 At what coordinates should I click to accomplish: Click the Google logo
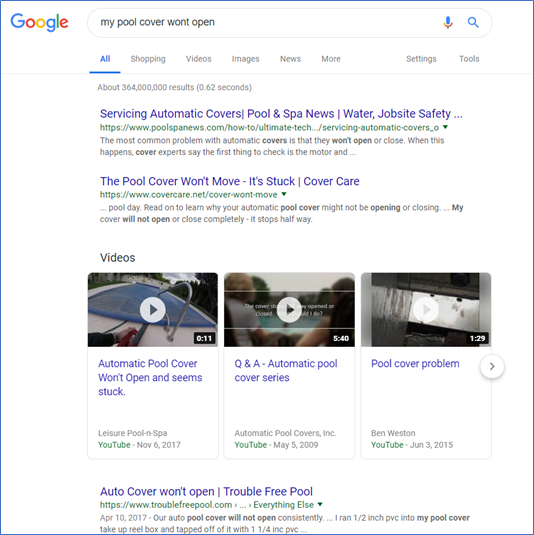[x=39, y=23]
